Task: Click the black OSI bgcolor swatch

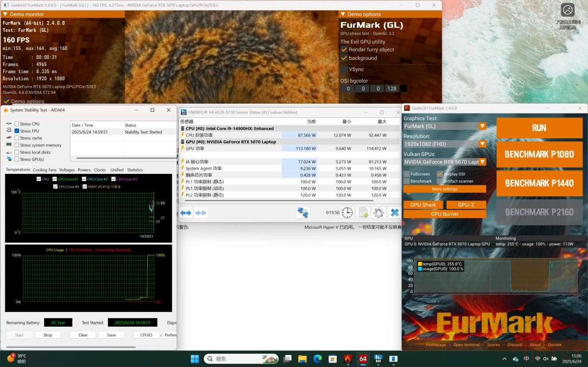Action: click(x=403, y=89)
